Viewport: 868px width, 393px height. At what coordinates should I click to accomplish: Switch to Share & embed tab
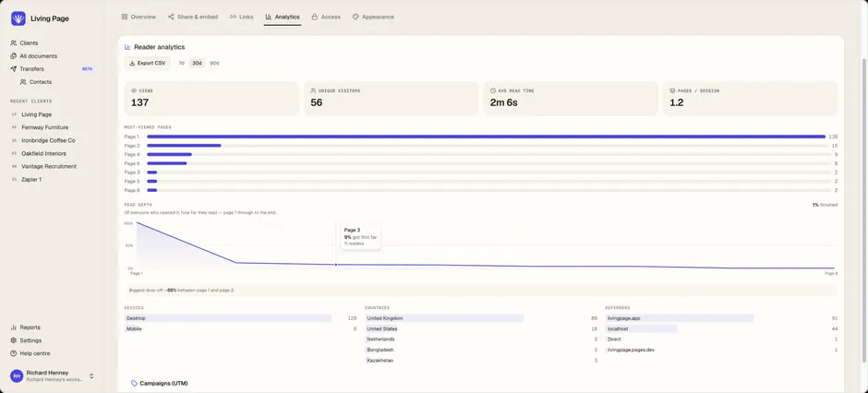193,18
